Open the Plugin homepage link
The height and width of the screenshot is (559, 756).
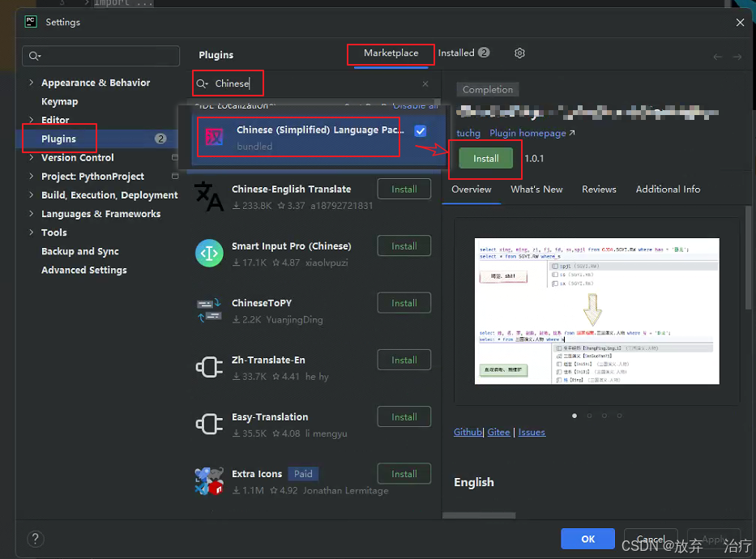point(532,133)
